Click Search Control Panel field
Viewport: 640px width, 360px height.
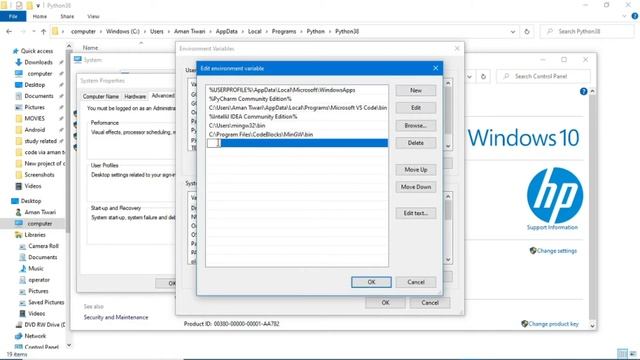point(543,76)
